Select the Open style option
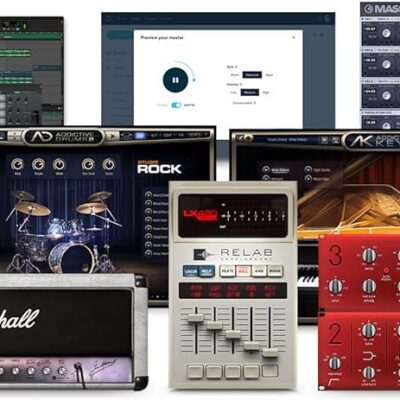 point(269,75)
